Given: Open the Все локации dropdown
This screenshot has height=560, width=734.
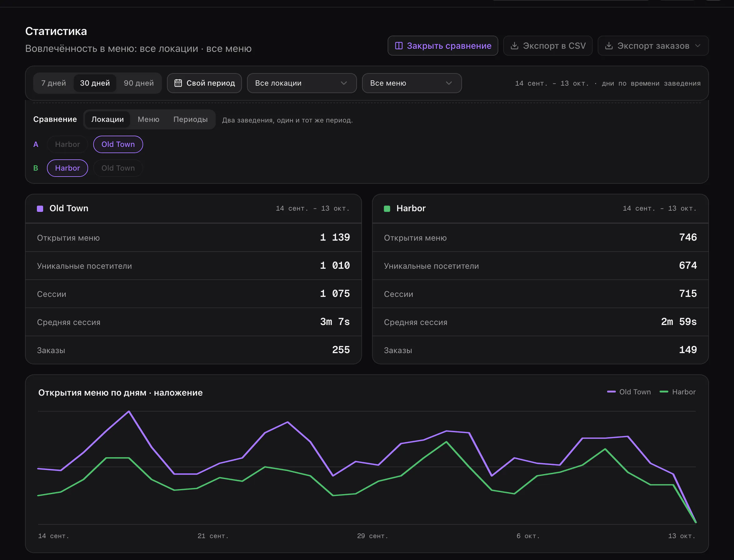Looking at the screenshot, I should pos(301,83).
